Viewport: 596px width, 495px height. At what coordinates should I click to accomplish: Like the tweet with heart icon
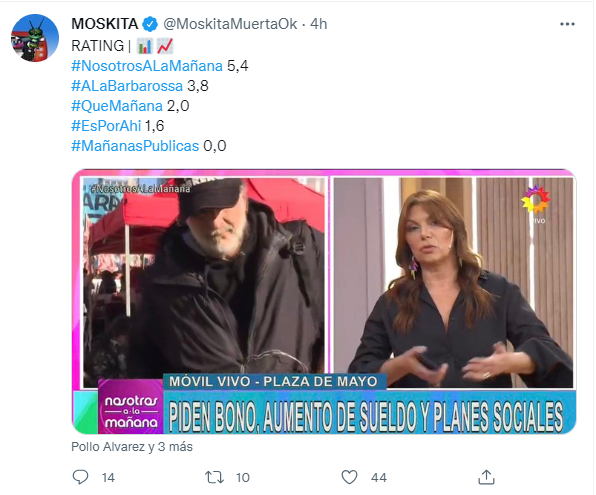tap(349, 477)
